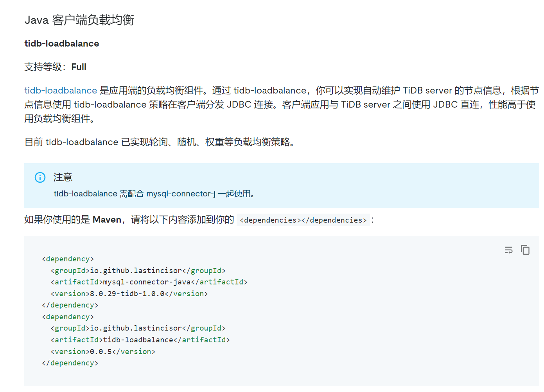Toggle word wrap in the code block
This screenshot has height=392, width=544.
click(x=508, y=250)
